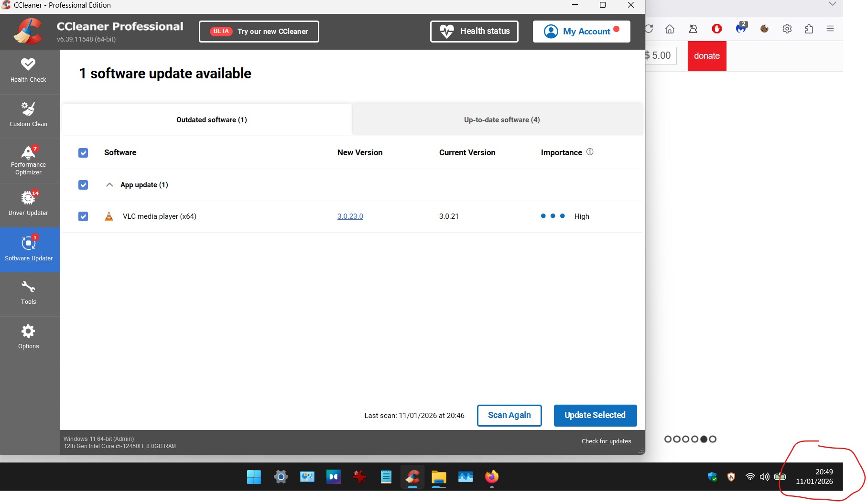This screenshot has height=504, width=867.
Task: Open the Software Updater section
Action: [28, 249]
